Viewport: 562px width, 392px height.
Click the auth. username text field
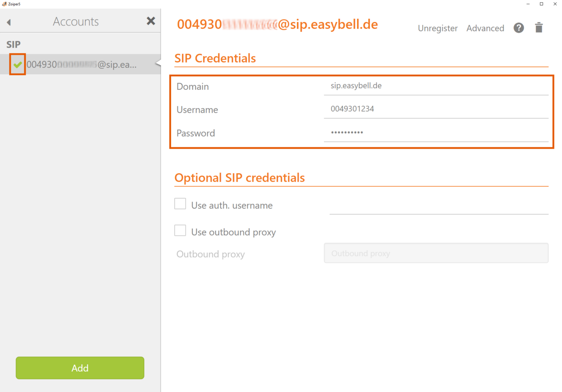[x=438, y=206]
